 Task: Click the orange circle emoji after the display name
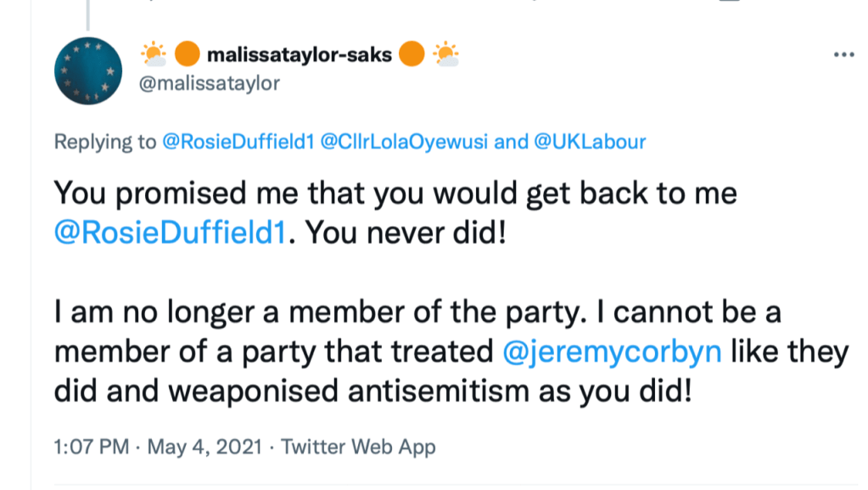[x=412, y=55]
